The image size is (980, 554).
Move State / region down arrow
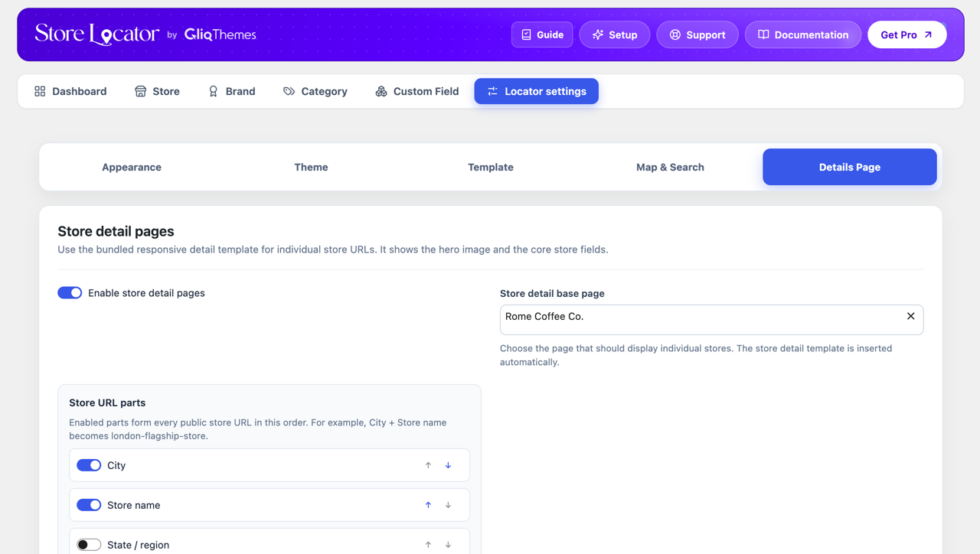click(x=449, y=545)
